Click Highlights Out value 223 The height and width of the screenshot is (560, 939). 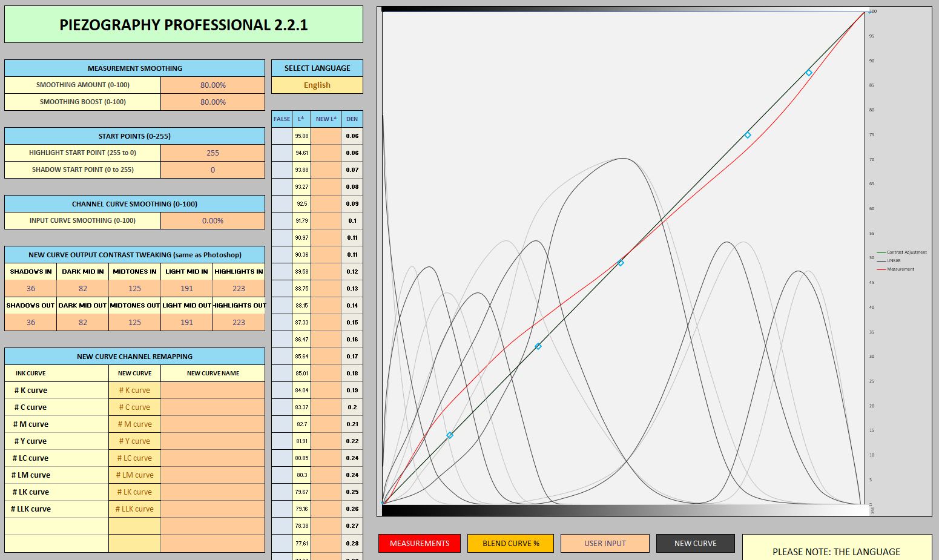(239, 323)
